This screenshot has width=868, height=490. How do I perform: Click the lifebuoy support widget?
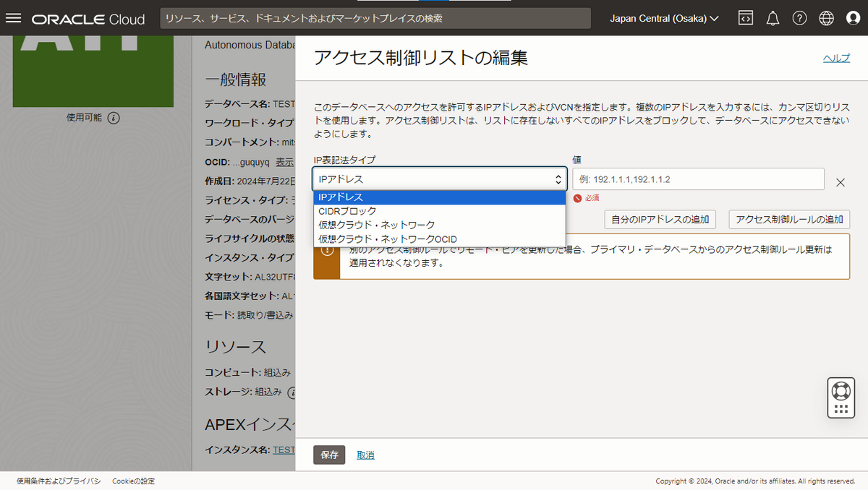click(841, 390)
